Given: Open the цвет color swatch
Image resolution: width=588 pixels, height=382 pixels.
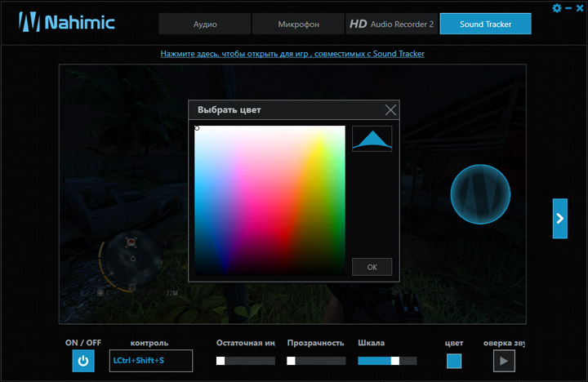Looking at the screenshot, I should click(454, 361).
